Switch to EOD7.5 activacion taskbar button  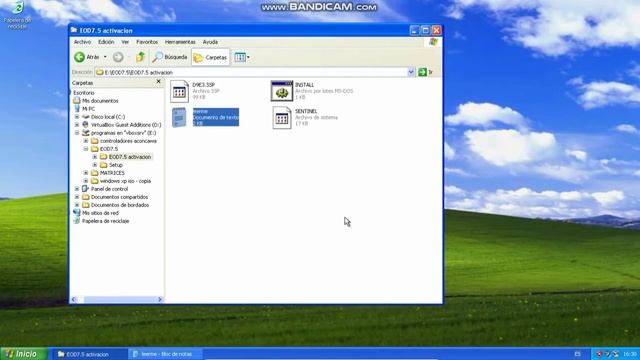[x=90, y=354]
